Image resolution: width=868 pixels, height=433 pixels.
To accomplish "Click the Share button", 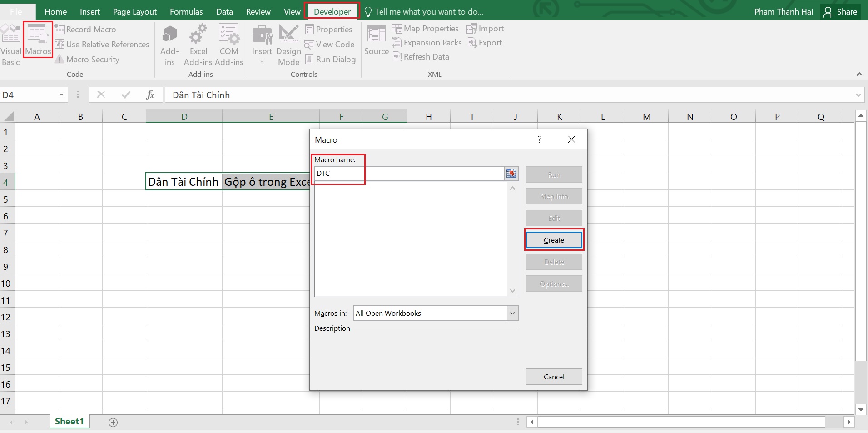I will coord(841,12).
